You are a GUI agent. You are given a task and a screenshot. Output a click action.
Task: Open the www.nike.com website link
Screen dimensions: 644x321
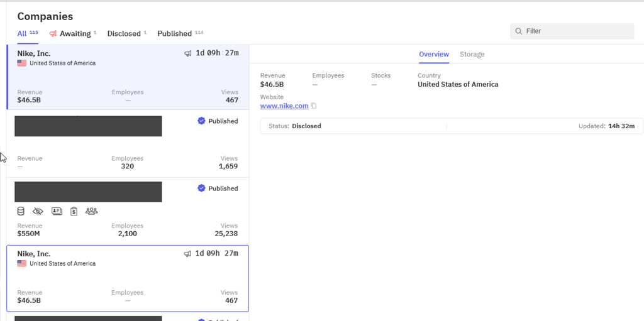click(284, 106)
